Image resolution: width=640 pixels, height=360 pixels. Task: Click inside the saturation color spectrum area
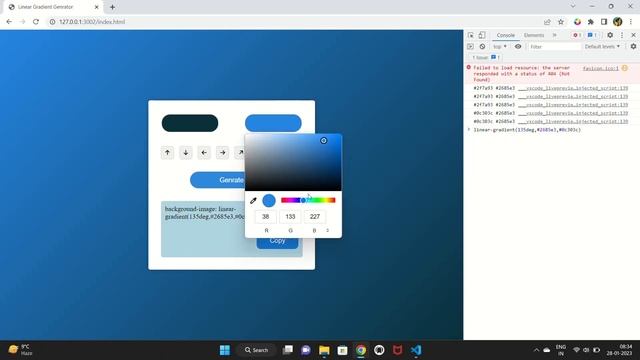click(293, 162)
